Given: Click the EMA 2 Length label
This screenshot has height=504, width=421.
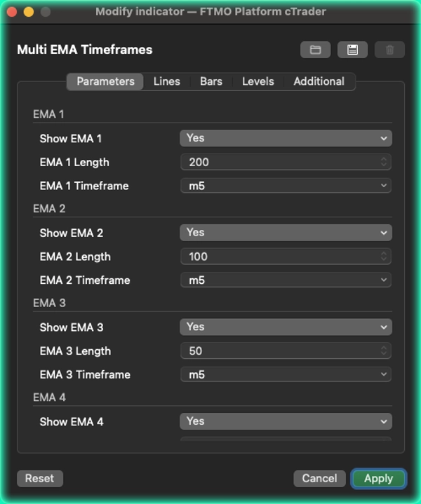Looking at the screenshot, I should [x=75, y=257].
